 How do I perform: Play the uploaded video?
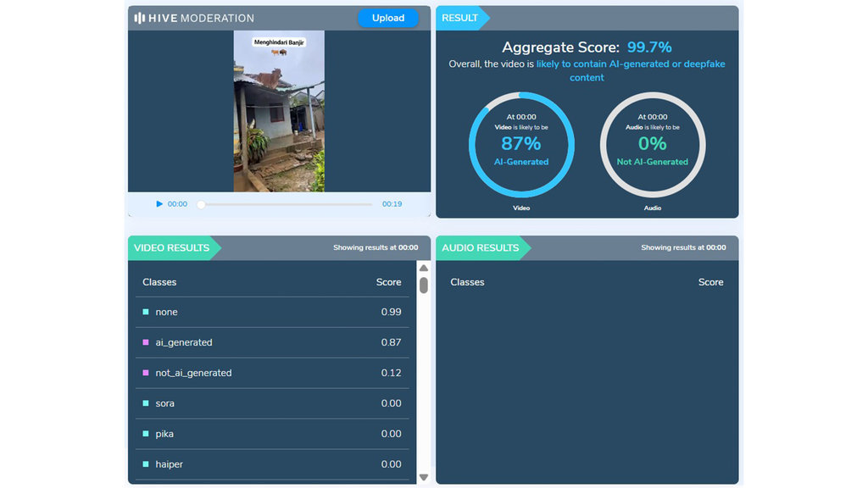159,203
